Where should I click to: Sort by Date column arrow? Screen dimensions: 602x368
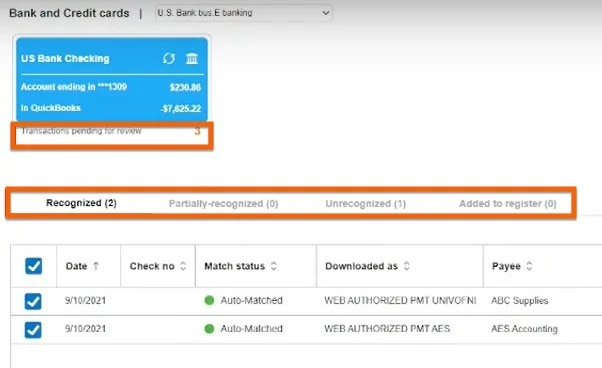(96, 266)
